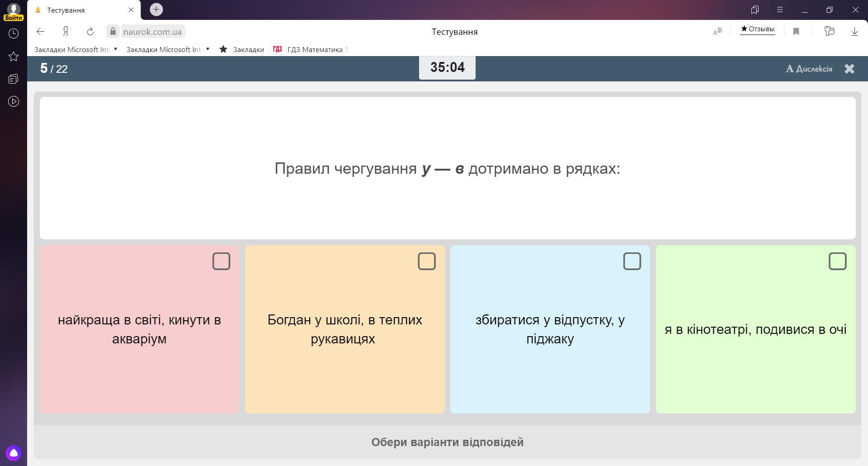Bookmark this page with the flag icon
868x466 pixels.
coord(796,32)
